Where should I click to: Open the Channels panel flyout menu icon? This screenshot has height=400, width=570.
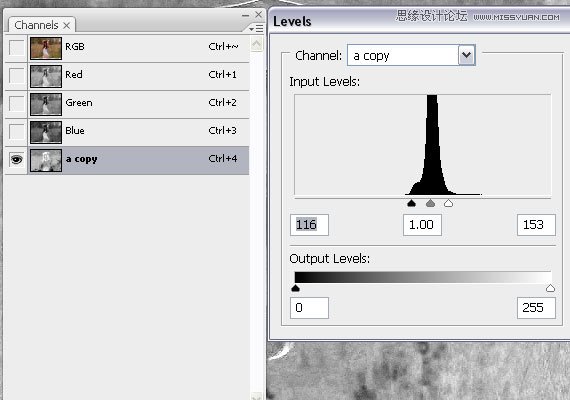(x=257, y=28)
